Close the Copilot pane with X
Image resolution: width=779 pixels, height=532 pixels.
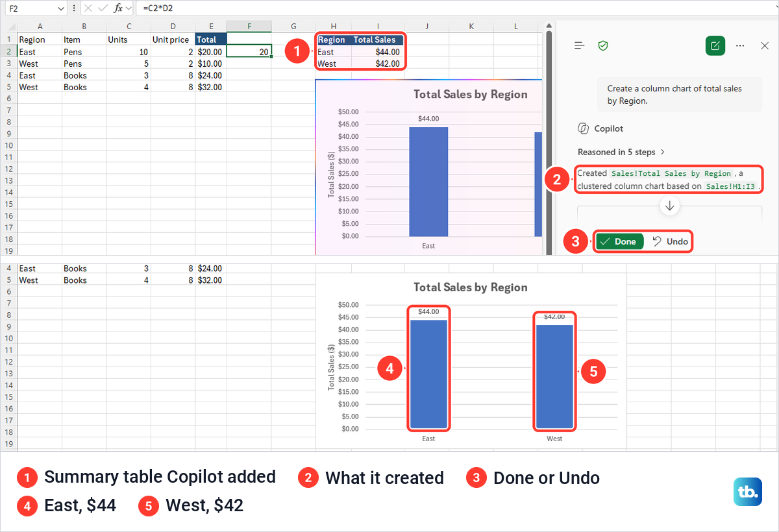(x=764, y=45)
